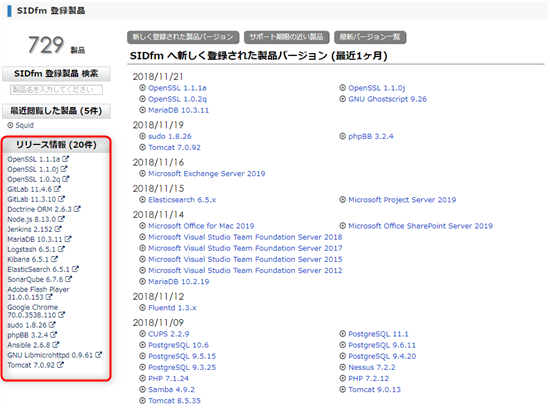Open external link icon beside GNU Libmicrohttpd 0.9.61
Image resolution: width=550 pixels, height=408 pixels.
pyautogui.click(x=98, y=355)
